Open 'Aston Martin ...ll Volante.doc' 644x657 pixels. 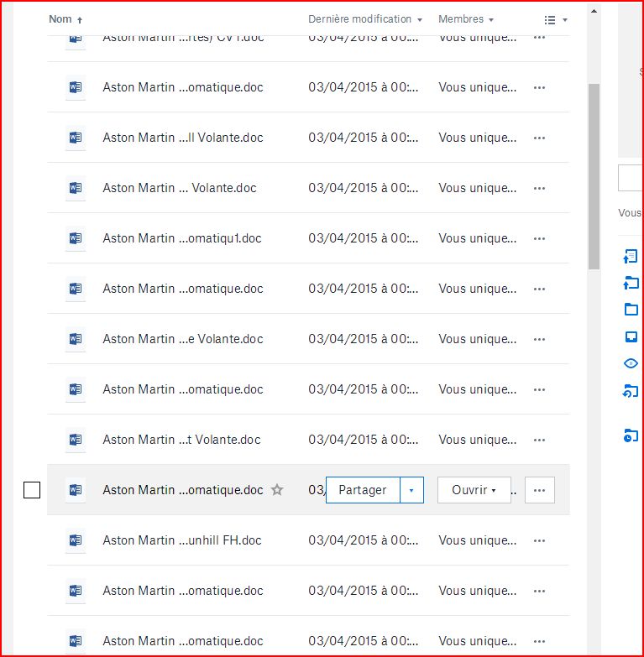[x=183, y=138]
